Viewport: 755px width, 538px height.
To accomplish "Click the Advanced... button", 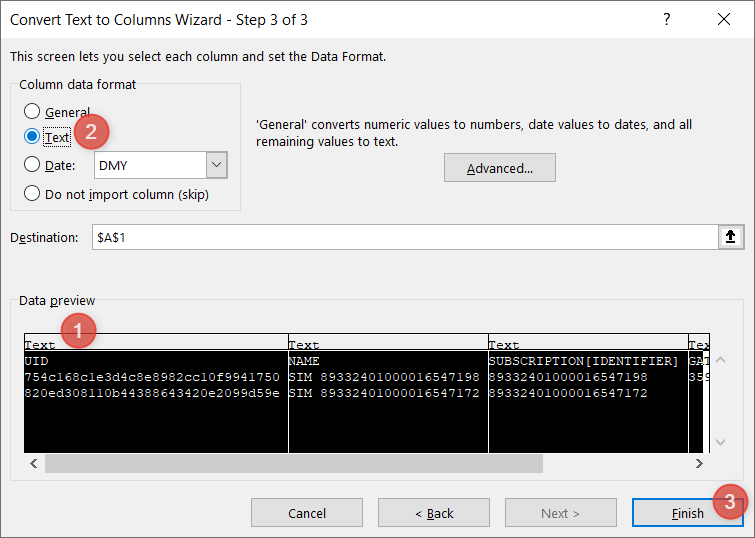I will 499,168.
